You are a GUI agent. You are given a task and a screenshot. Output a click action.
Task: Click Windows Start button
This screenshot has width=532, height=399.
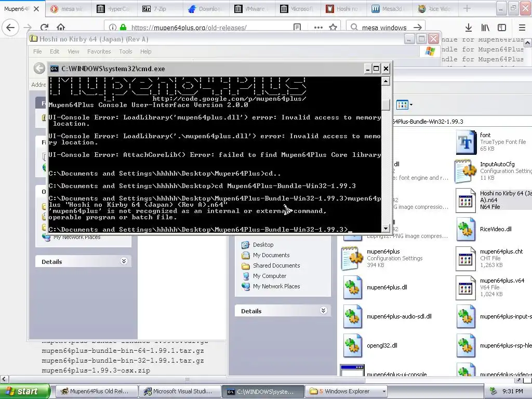[x=25, y=391]
